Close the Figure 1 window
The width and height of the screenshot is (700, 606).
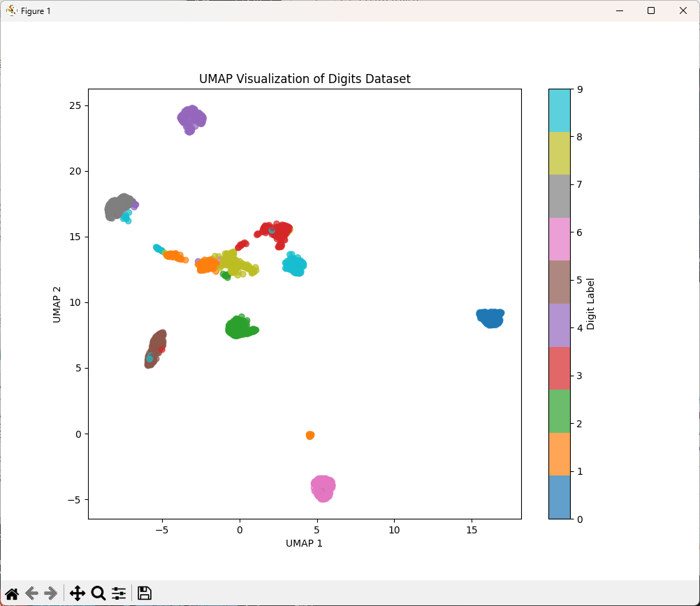[x=683, y=10]
